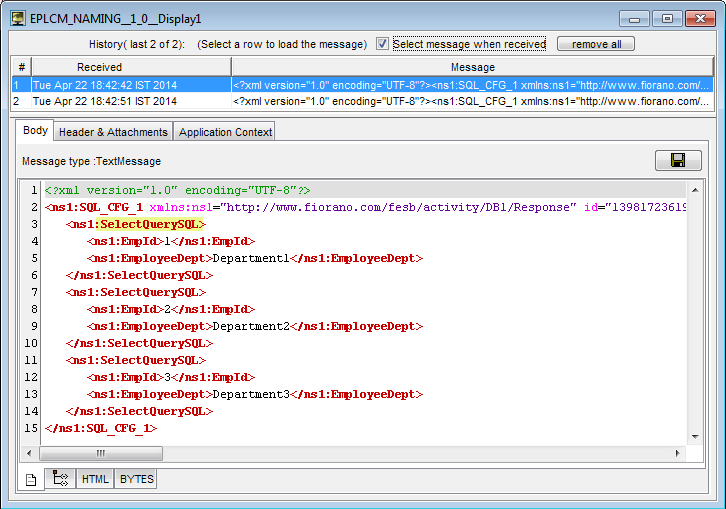Click the save message floppy disk icon
The width and height of the screenshot is (726, 509).
point(678,161)
